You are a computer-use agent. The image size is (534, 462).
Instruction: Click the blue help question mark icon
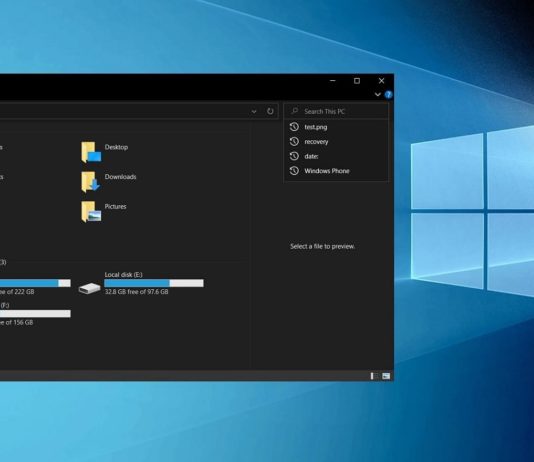click(388, 95)
